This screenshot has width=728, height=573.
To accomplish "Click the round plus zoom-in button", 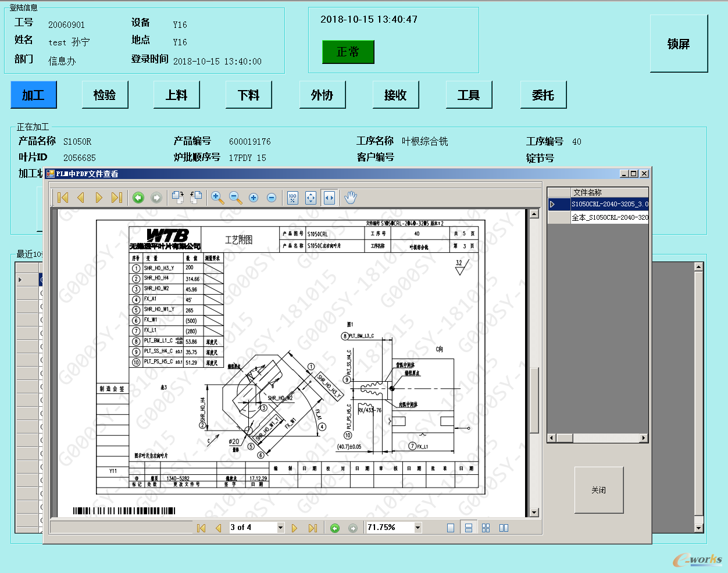I will 254,198.
